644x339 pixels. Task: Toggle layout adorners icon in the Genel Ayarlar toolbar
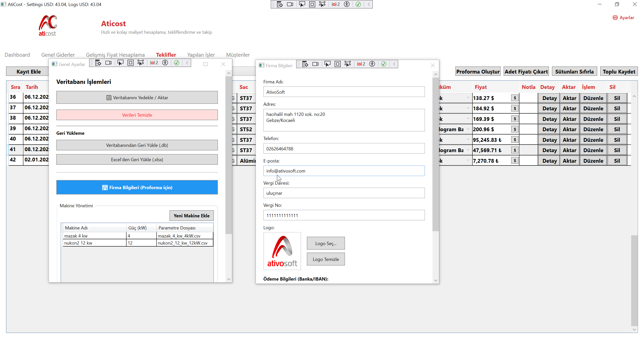[x=130, y=63]
